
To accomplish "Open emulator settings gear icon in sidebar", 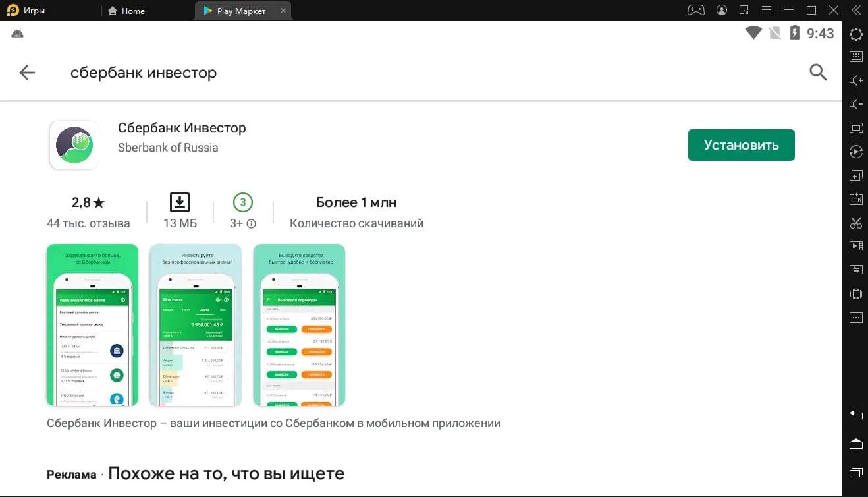I will point(855,34).
